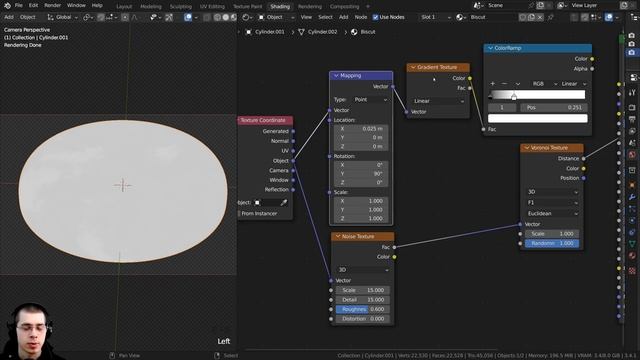Screen dimensions: 640x360
Task: Switch to the Layout workspace tab
Action: [x=124, y=7]
